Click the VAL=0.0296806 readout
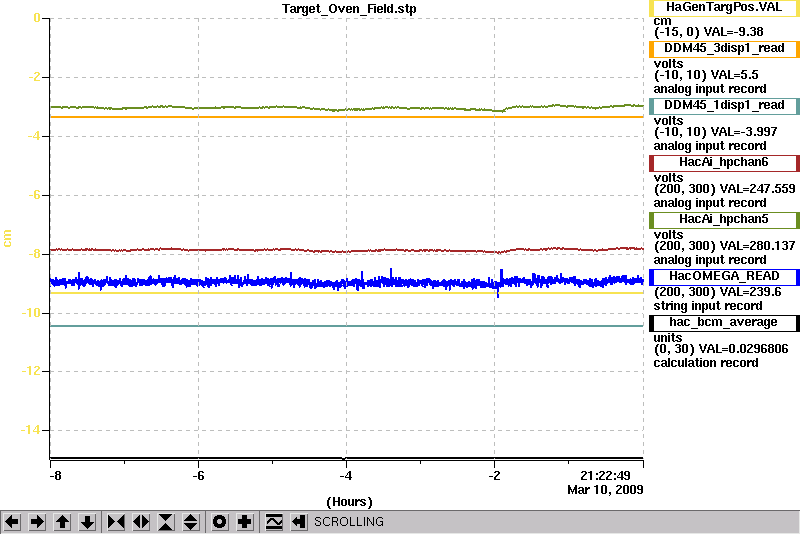The height and width of the screenshot is (534, 800). pyautogui.click(x=743, y=349)
